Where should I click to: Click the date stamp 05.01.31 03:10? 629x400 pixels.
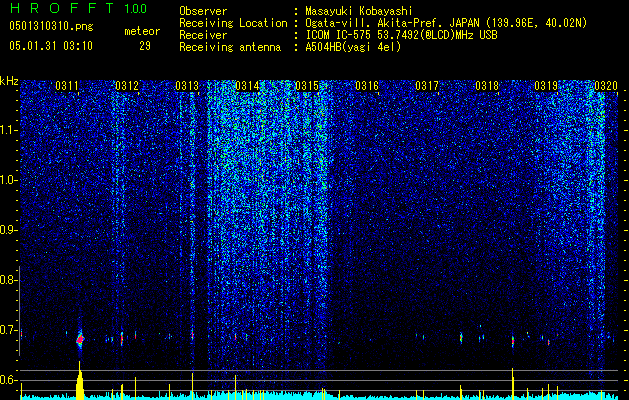tap(51, 46)
